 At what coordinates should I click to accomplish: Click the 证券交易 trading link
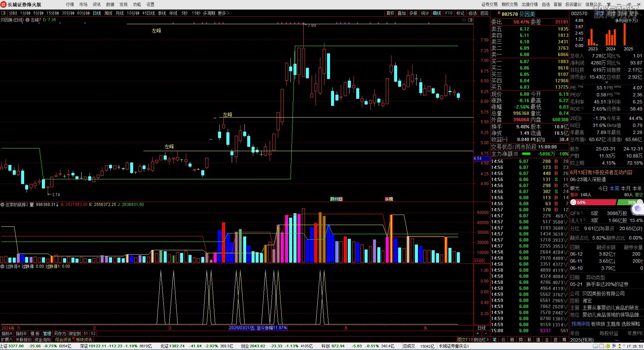[490, 4]
